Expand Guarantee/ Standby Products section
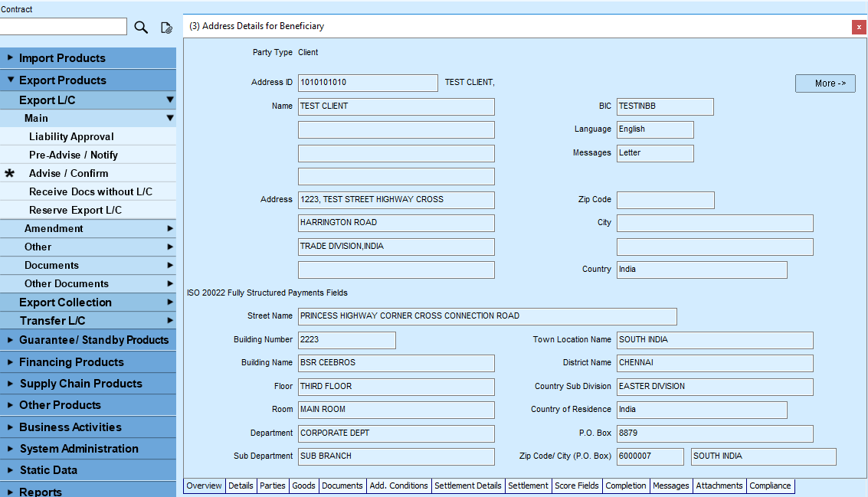 click(88, 340)
